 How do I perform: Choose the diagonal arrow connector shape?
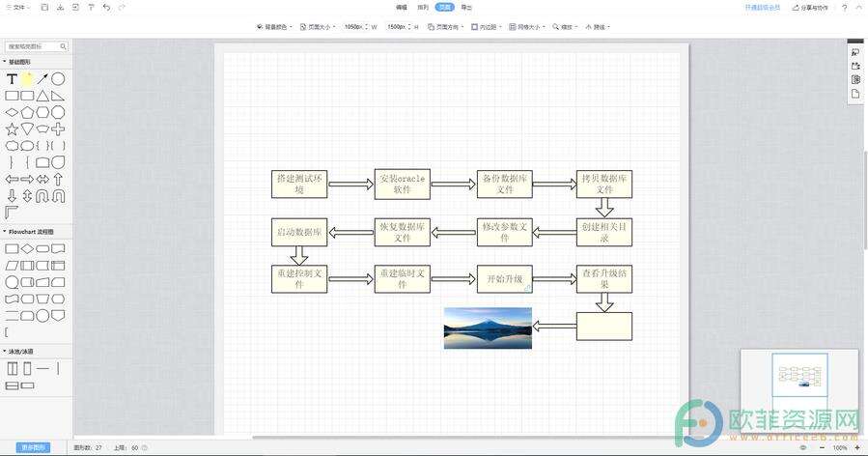[43, 78]
